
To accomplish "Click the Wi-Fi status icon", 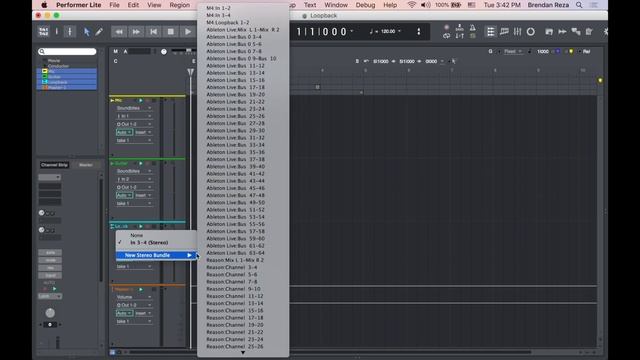I will coord(411,5).
